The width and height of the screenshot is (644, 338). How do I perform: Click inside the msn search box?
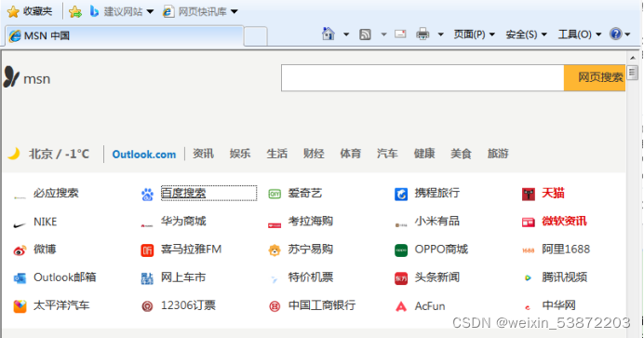pyautogui.click(x=423, y=77)
